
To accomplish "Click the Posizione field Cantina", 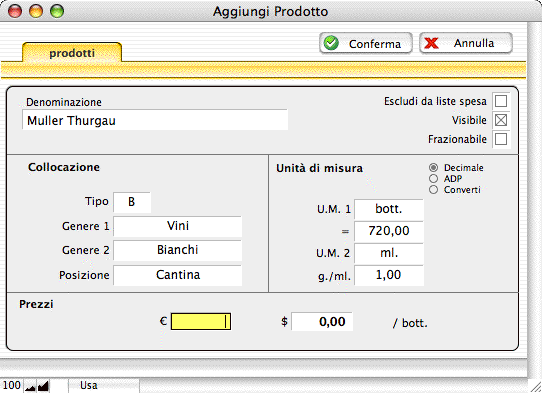I will (177, 275).
